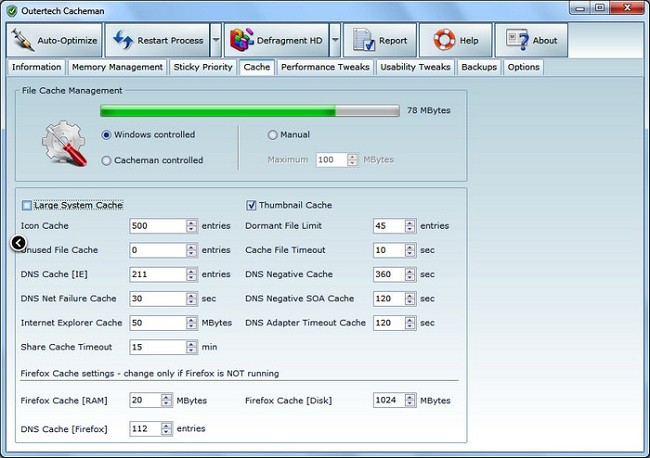Click the Defragment HD cubes icon

pyautogui.click(x=240, y=41)
